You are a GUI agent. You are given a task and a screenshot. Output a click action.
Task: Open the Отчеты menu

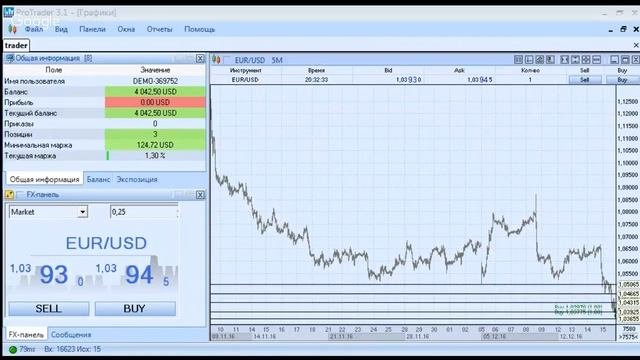pos(159,29)
